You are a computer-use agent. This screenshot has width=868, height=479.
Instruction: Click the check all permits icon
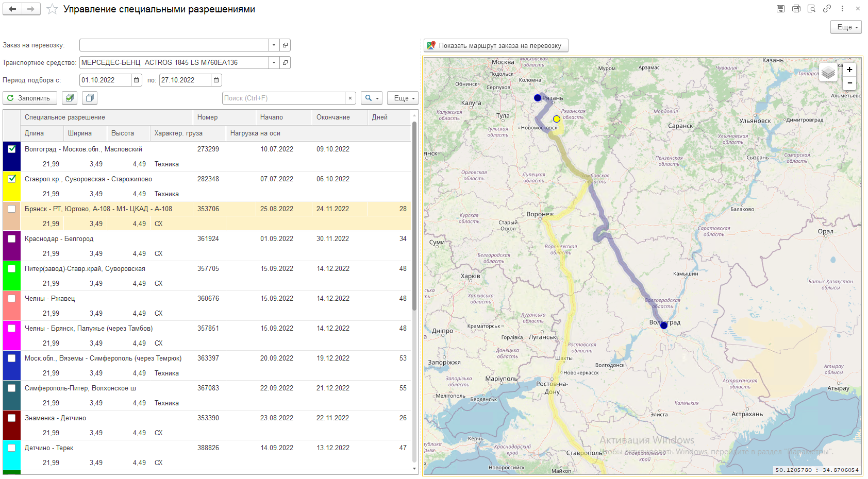(x=70, y=98)
